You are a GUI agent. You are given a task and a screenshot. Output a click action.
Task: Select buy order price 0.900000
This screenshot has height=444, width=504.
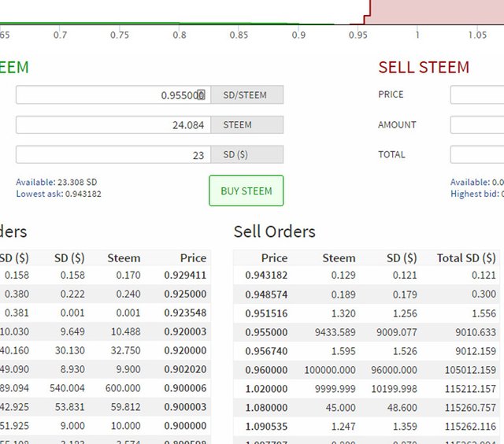click(185, 426)
